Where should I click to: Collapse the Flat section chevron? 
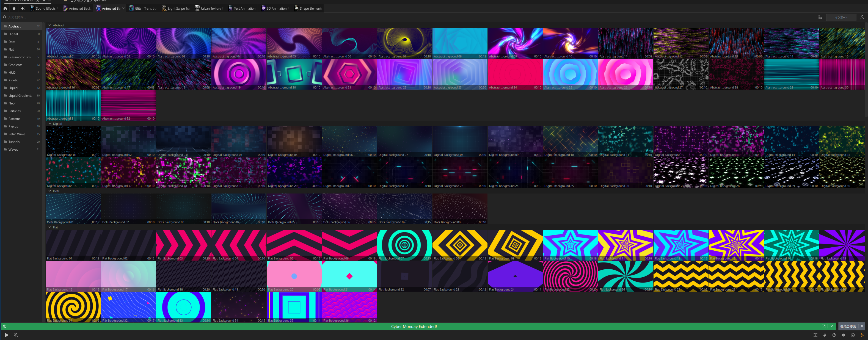pyautogui.click(x=50, y=227)
